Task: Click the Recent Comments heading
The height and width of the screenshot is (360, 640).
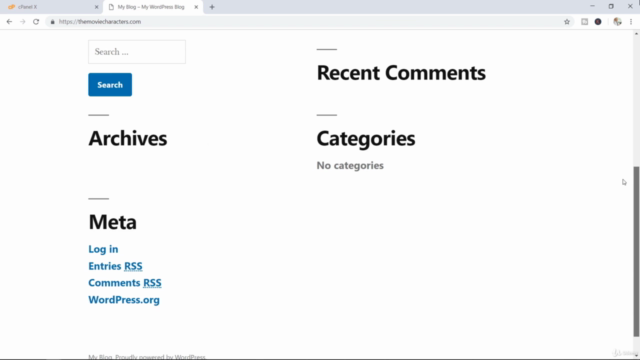Action: 401,73
